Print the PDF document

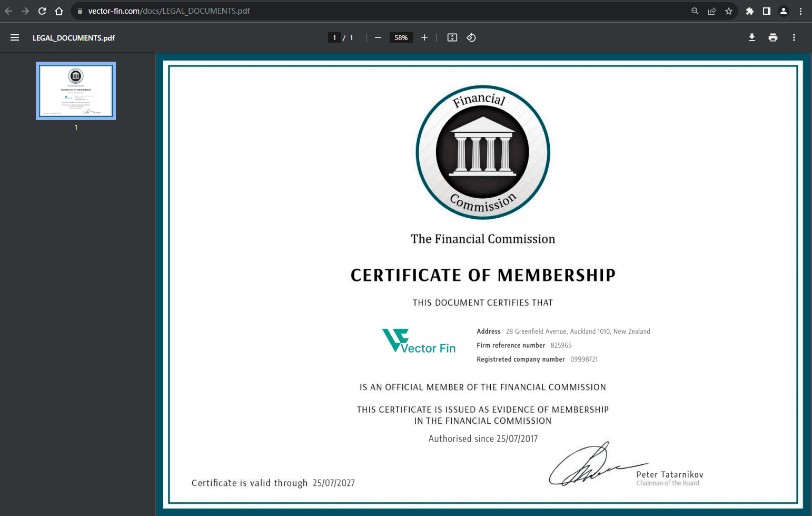pos(773,37)
